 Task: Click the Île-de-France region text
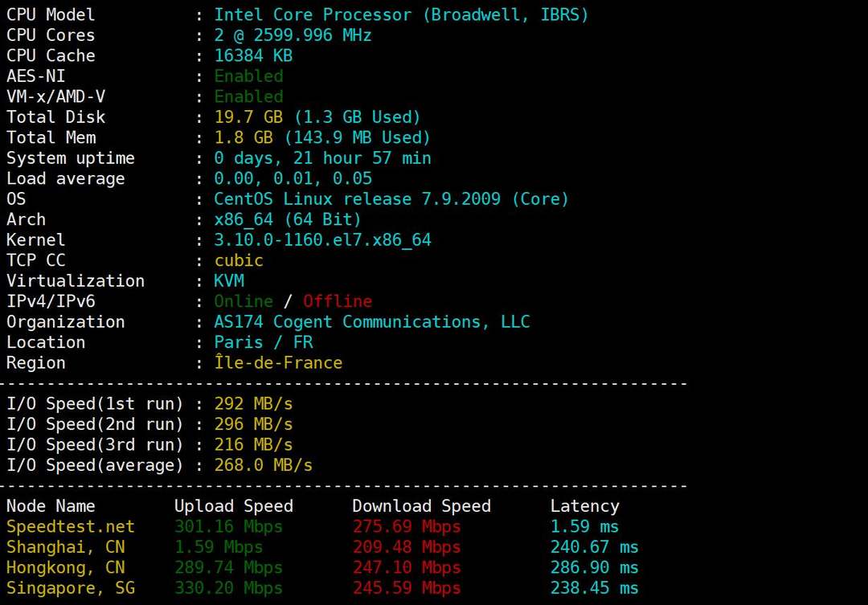278,363
